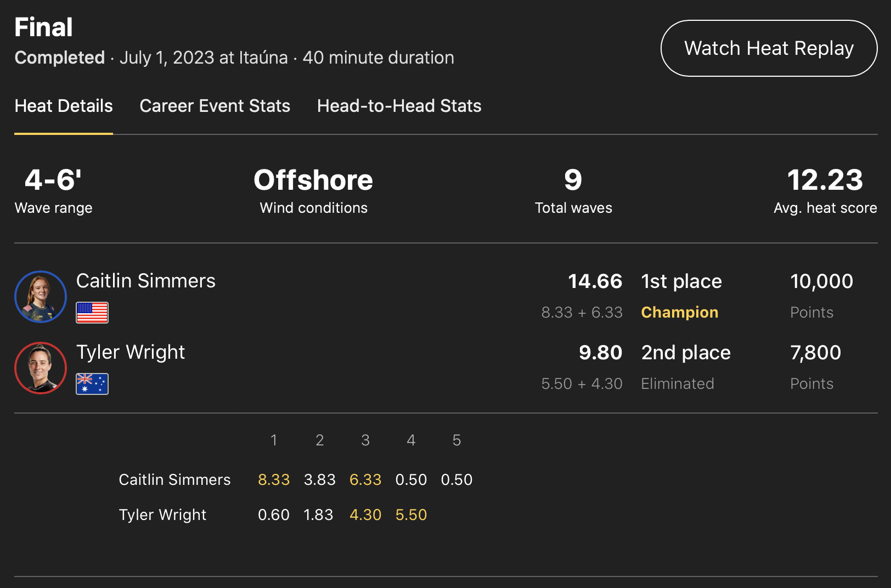Select Simmers' 6.33 third wave score
This screenshot has width=891, height=588.
pos(365,480)
